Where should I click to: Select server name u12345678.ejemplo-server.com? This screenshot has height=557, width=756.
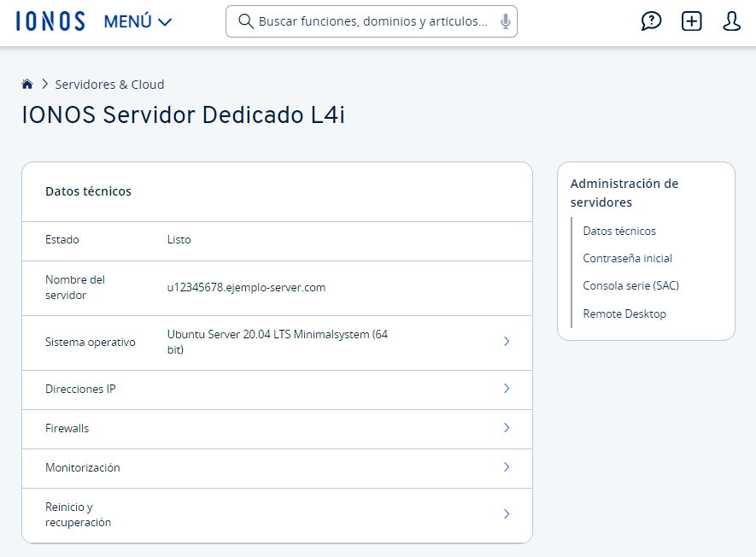[246, 287]
